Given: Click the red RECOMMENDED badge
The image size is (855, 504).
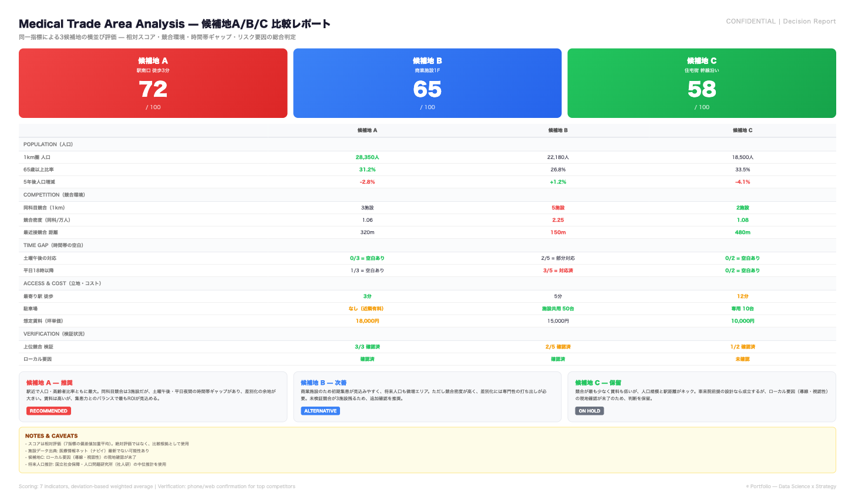Looking at the screenshot, I should pyautogui.click(x=49, y=411).
